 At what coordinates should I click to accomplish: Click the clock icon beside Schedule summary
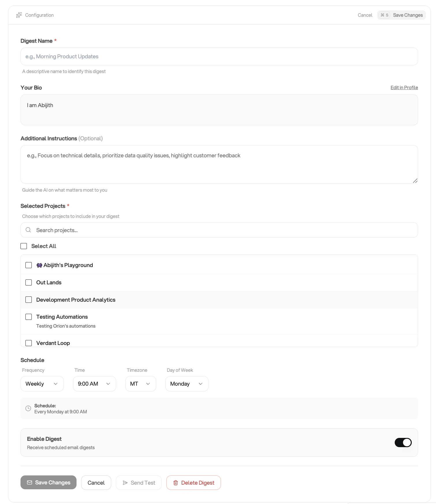28,408
